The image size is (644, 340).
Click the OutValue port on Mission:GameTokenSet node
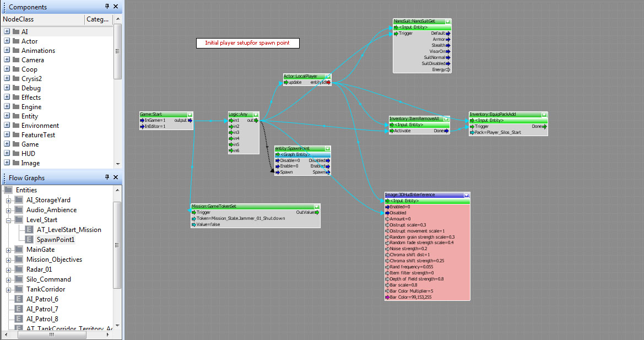(317, 212)
